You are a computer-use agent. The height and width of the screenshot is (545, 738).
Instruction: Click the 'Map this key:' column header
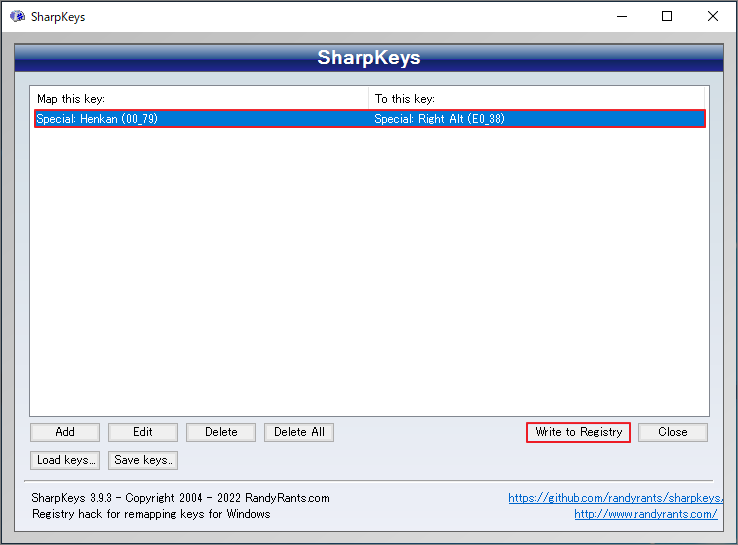(199, 99)
